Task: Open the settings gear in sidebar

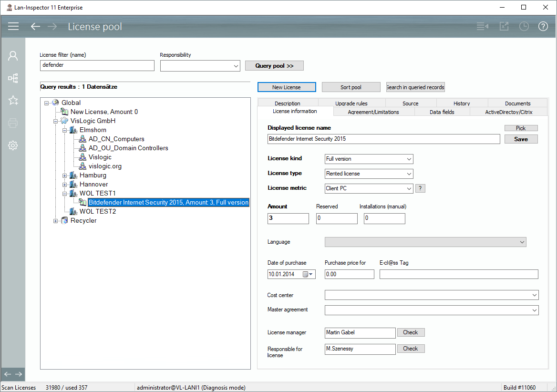Action: tap(13, 145)
